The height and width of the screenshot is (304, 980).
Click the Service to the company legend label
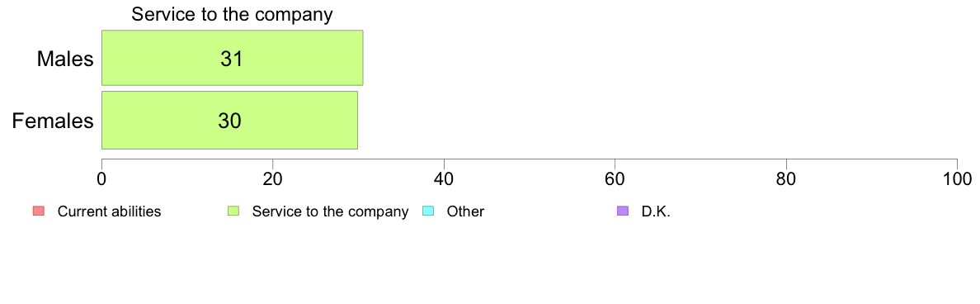tap(330, 211)
